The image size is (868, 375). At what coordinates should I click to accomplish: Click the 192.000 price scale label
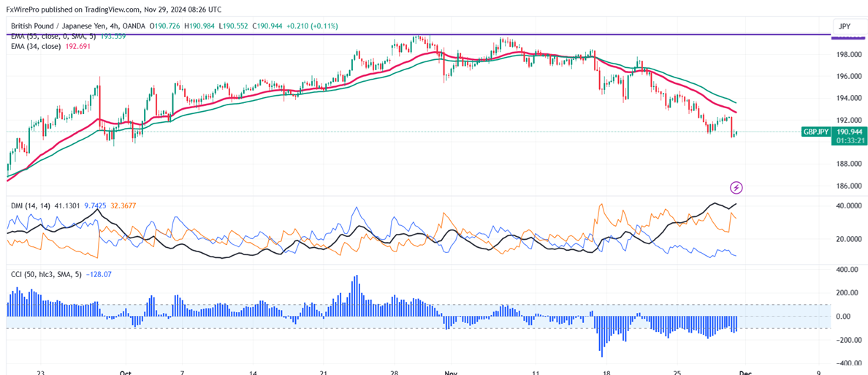click(849, 120)
